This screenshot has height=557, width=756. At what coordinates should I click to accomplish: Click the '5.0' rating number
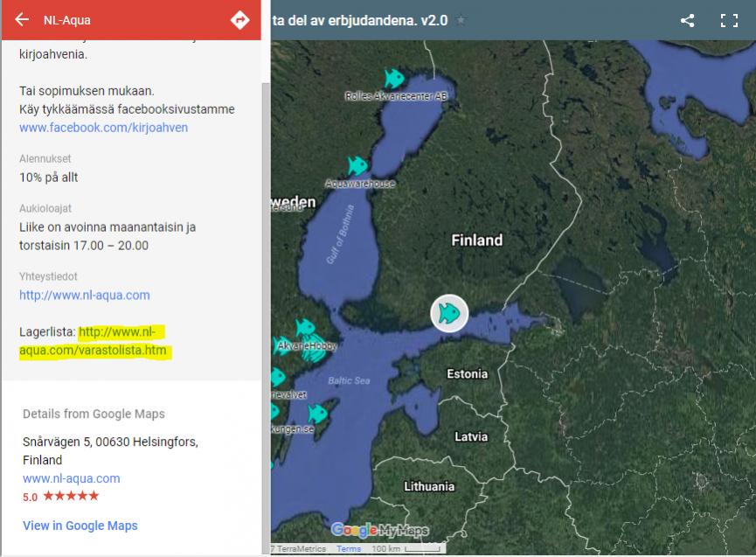(x=30, y=497)
